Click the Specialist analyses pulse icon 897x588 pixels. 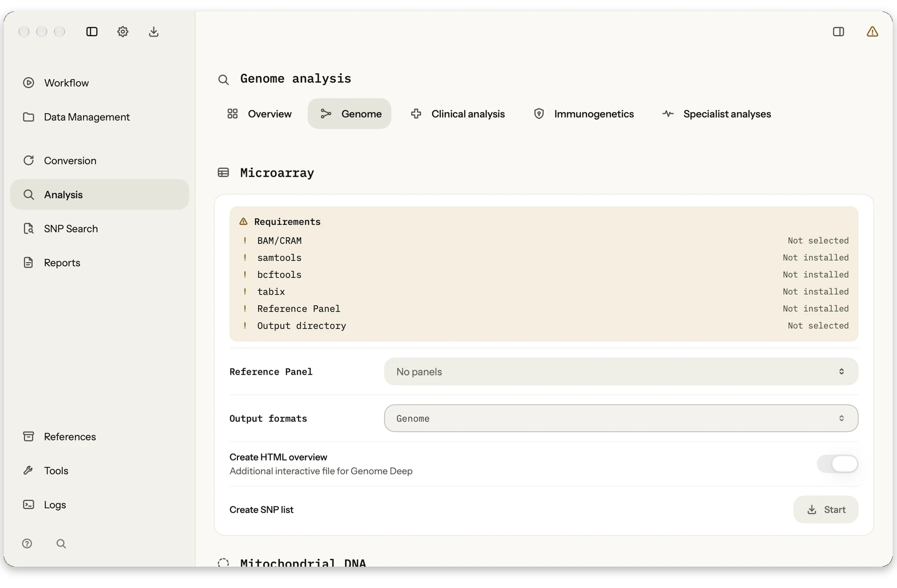(668, 114)
